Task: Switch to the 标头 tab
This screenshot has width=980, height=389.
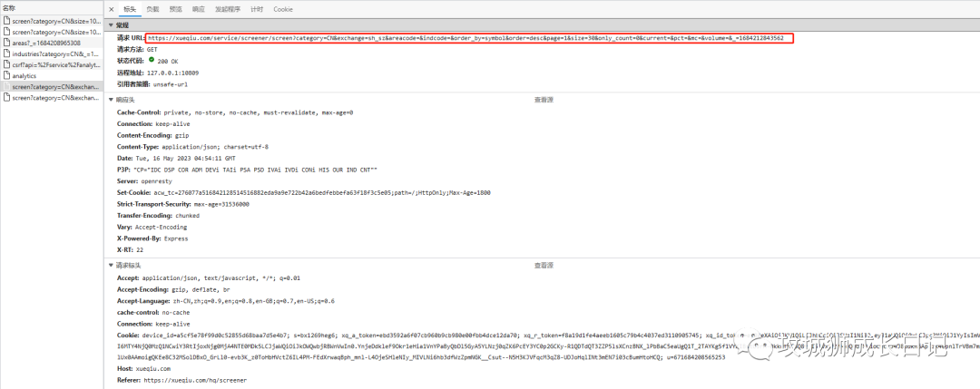Action: coord(130,9)
